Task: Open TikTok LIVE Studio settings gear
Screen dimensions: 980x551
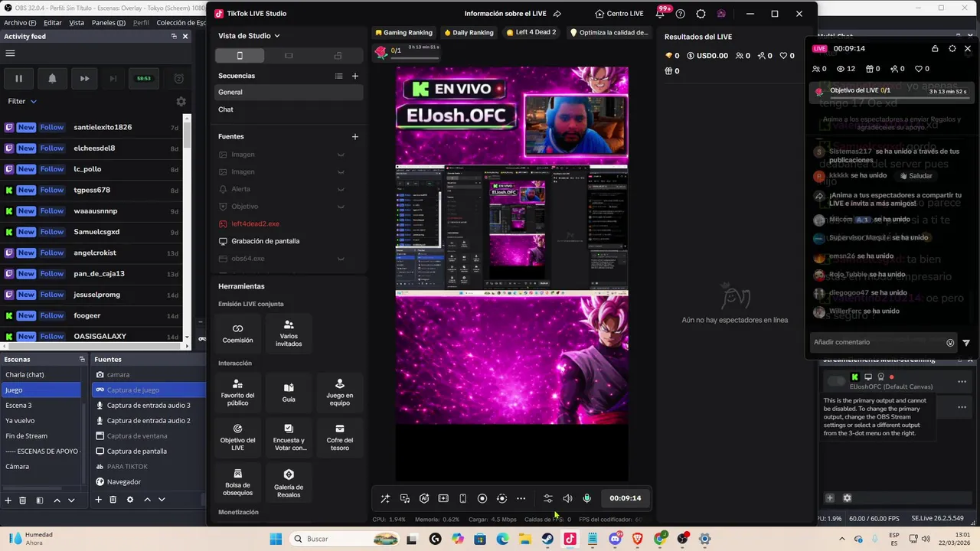Action: pos(701,14)
